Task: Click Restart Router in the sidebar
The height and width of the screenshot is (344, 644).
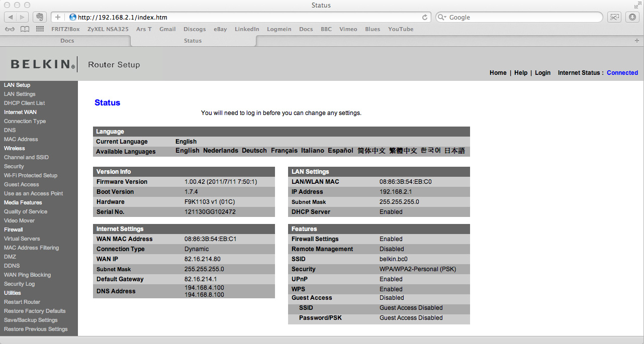Action: click(22, 302)
